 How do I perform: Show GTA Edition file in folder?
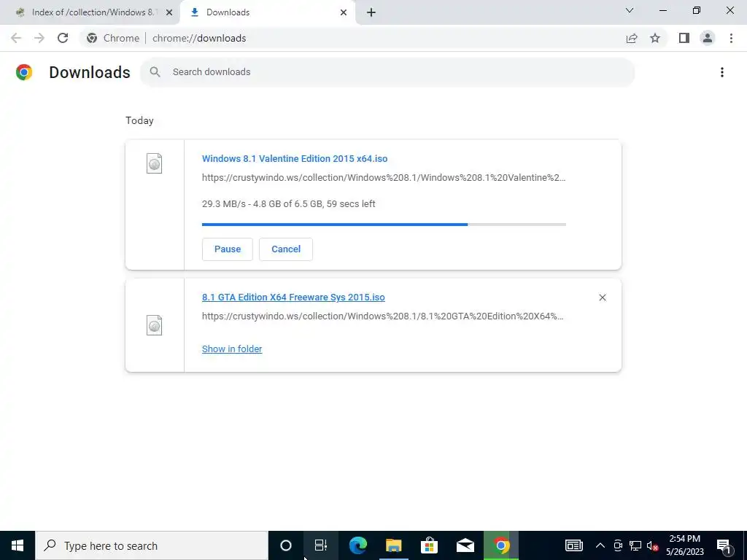(x=232, y=349)
